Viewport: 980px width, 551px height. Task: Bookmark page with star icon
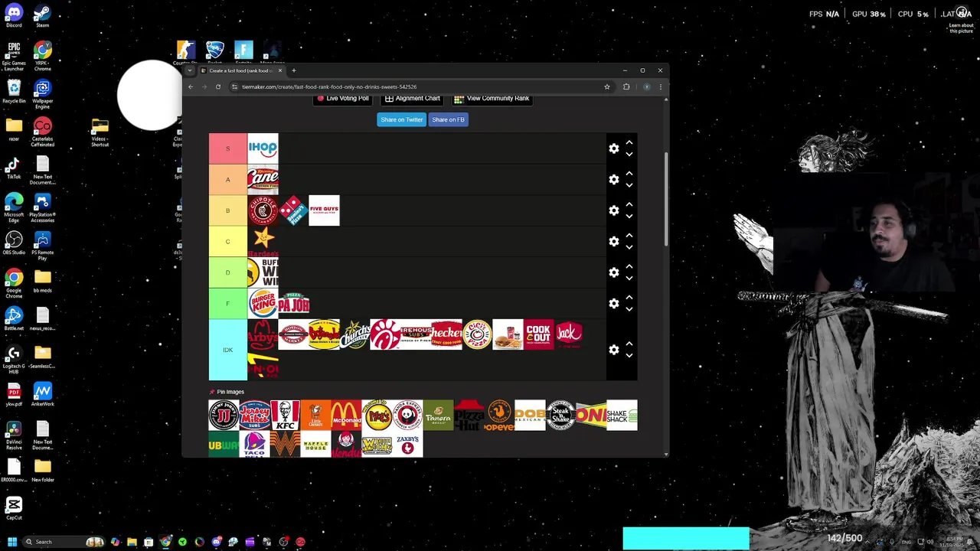tap(607, 86)
